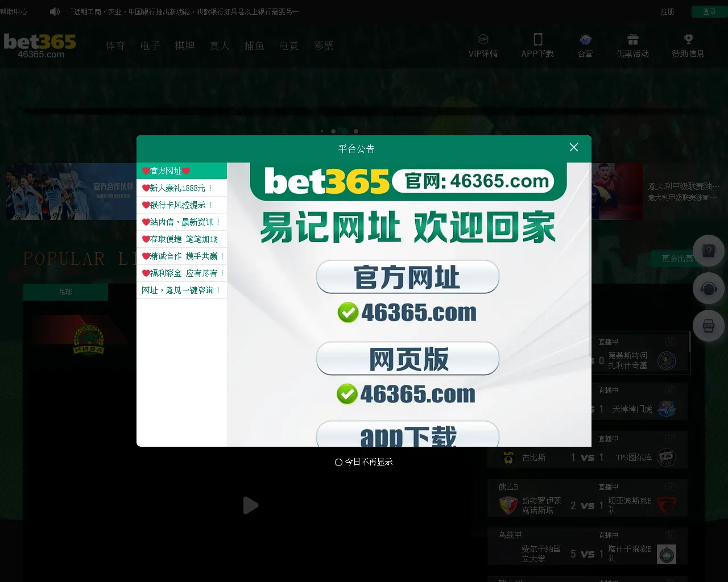Open the 彩票 menu

tap(324, 45)
